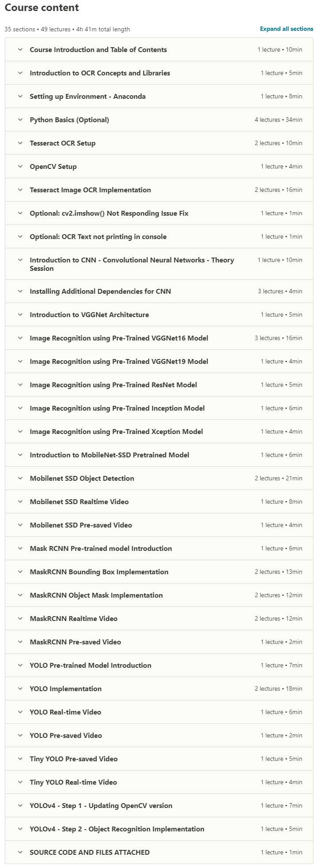Select YOLOv4 - Step 1 - Updating OpenCV version
Image resolution: width=317 pixels, height=868 pixels.
point(101,805)
